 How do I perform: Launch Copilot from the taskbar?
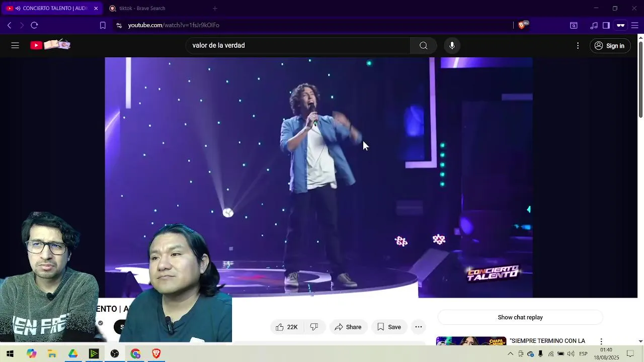coord(32,354)
